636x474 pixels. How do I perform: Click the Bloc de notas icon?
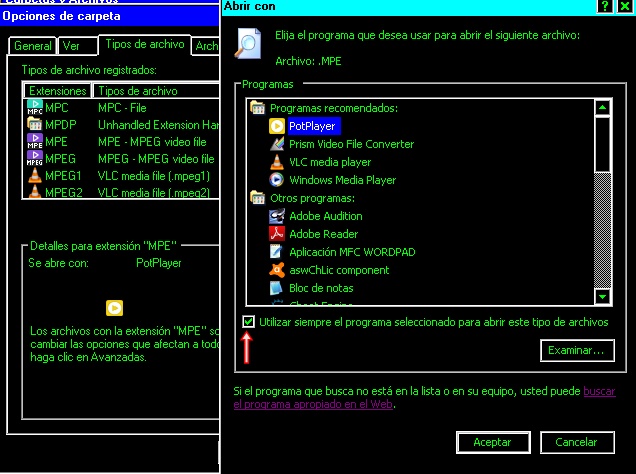coord(277,288)
